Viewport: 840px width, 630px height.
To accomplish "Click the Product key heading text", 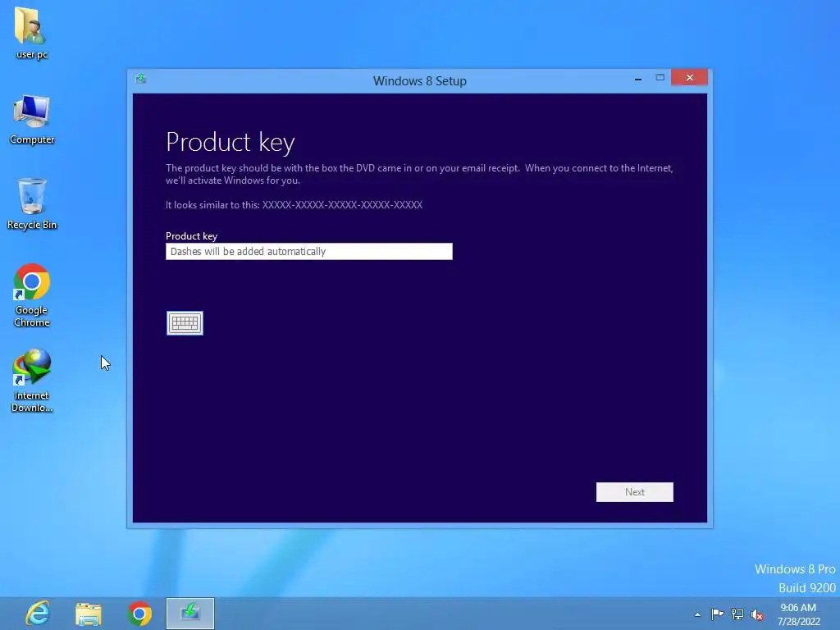I will tap(231, 143).
